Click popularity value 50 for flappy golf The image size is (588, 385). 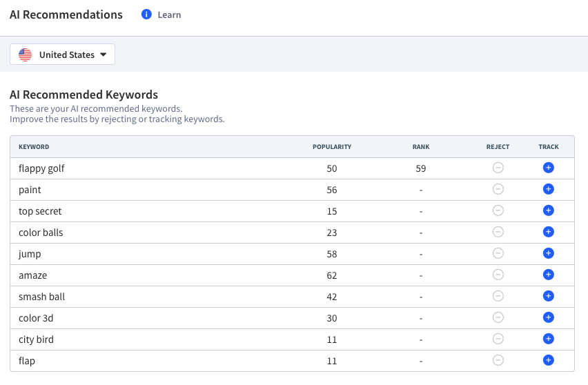[332, 168]
